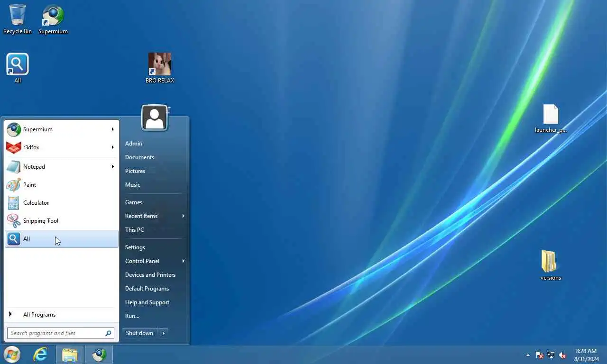
Task: Expand the Control Panel submenu arrow
Action: (x=183, y=261)
